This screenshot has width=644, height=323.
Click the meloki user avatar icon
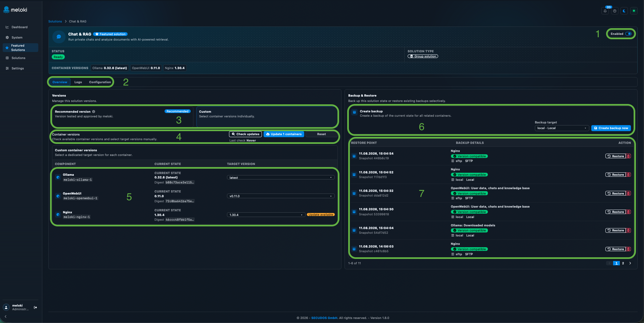coord(6,307)
